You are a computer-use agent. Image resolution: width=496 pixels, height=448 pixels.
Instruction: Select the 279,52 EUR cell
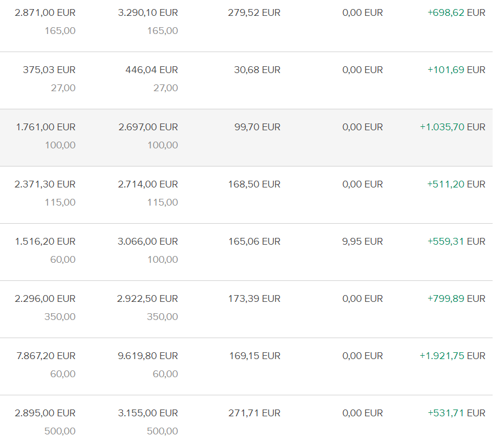point(254,12)
